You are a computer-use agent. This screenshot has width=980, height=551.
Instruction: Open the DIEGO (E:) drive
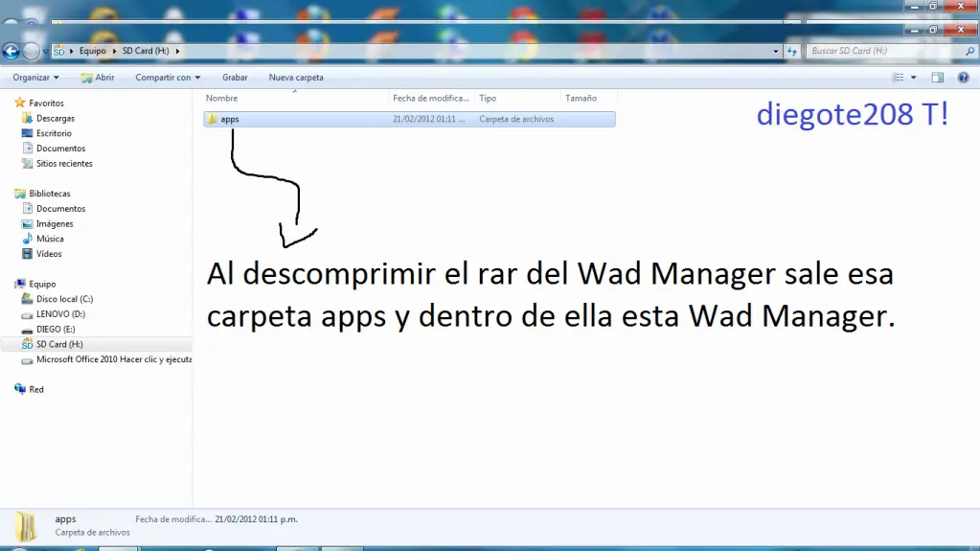pos(56,329)
